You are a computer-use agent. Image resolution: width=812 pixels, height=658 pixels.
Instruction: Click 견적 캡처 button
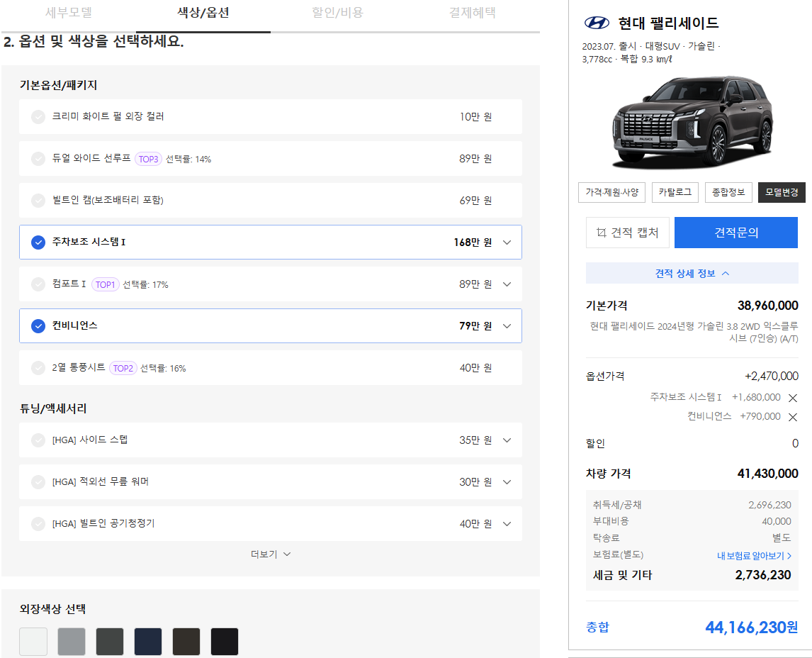(628, 233)
